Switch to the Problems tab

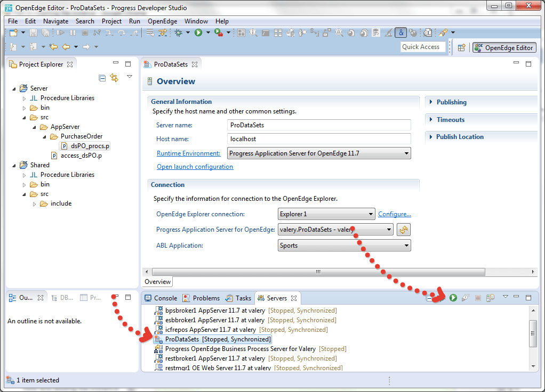(201, 298)
